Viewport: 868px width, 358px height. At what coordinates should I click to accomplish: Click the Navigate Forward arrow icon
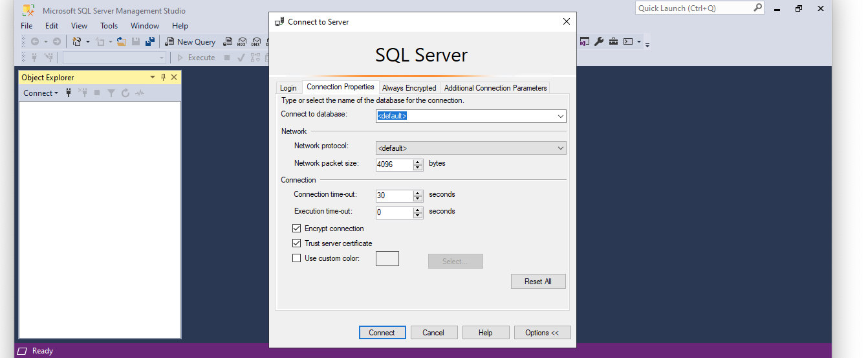click(x=57, y=41)
